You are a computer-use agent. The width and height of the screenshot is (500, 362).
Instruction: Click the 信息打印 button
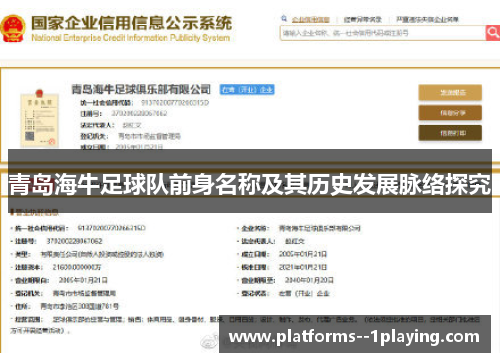click(x=450, y=133)
